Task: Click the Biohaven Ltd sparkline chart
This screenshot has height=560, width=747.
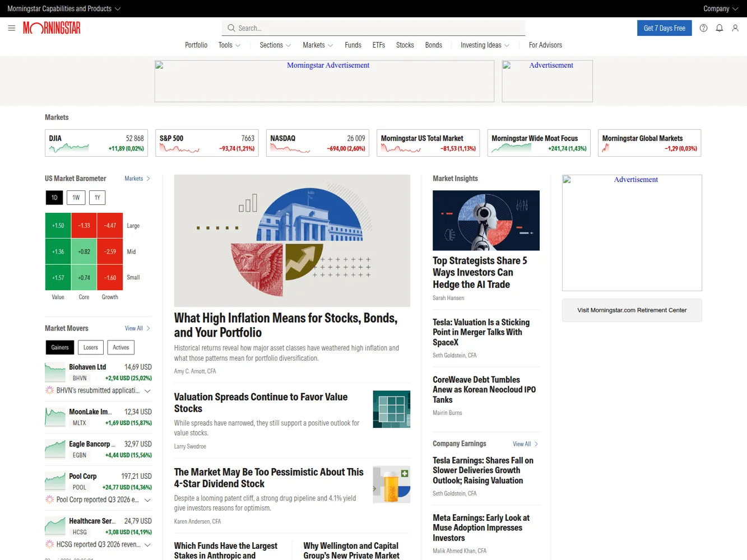Action: (x=55, y=372)
